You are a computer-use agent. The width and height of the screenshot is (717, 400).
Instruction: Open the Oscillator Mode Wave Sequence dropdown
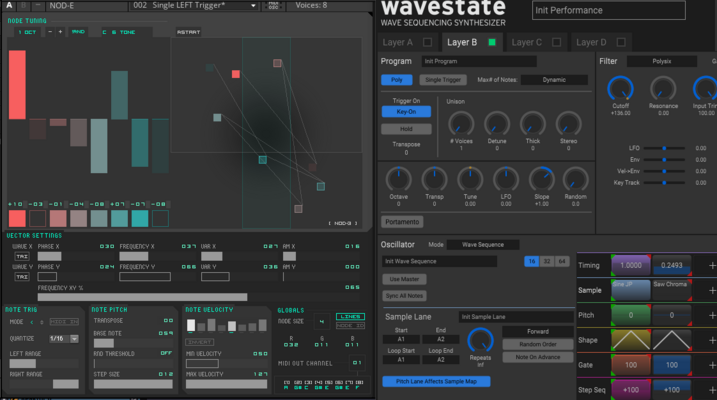coord(483,245)
